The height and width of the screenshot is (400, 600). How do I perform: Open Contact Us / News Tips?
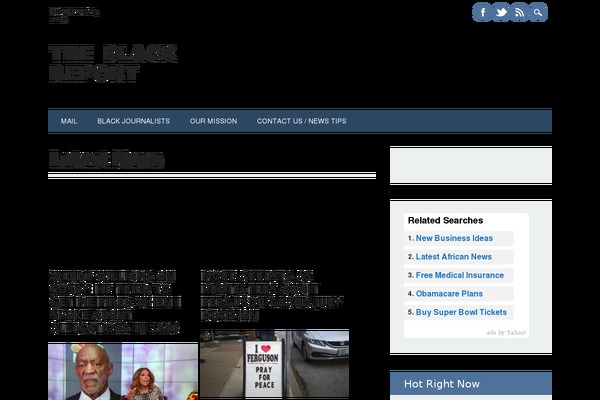302,121
